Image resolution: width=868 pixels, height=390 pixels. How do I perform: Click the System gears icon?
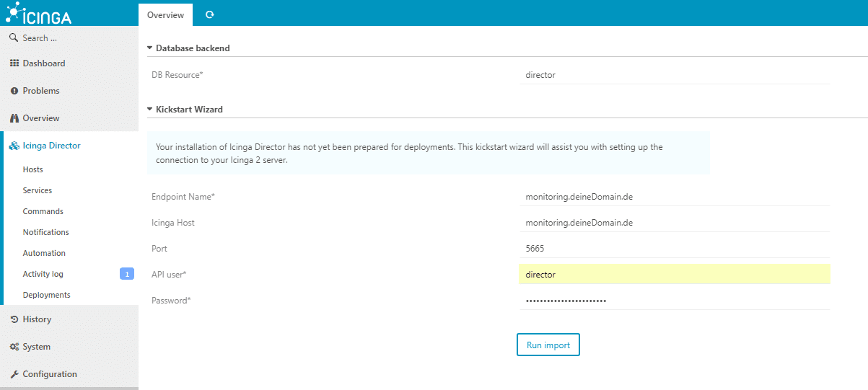coord(14,347)
